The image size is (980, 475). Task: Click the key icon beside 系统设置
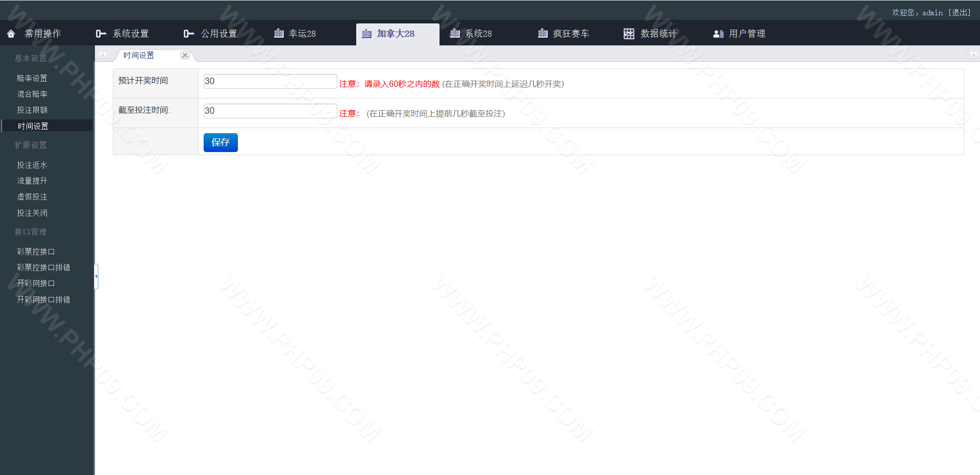click(101, 34)
